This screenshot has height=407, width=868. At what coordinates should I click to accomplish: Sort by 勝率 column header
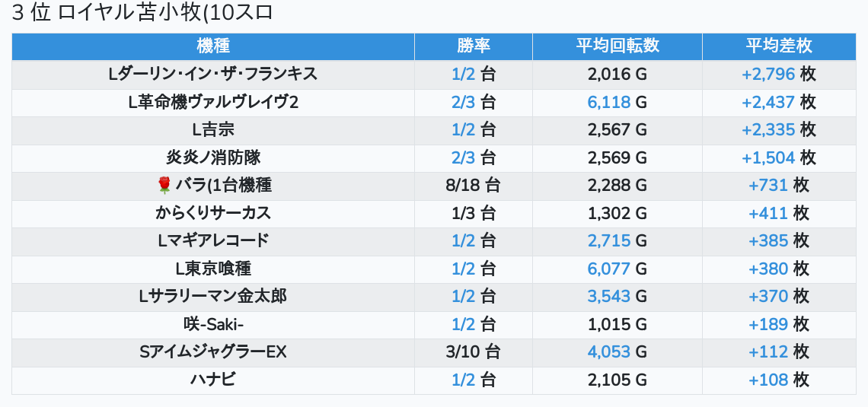click(x=474, y=46)
